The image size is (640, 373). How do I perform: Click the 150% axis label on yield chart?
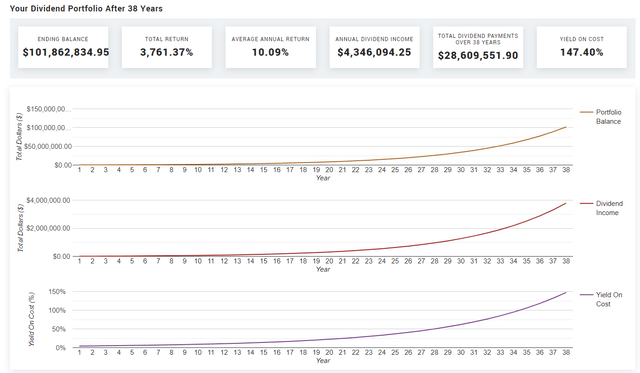(57, 292)
